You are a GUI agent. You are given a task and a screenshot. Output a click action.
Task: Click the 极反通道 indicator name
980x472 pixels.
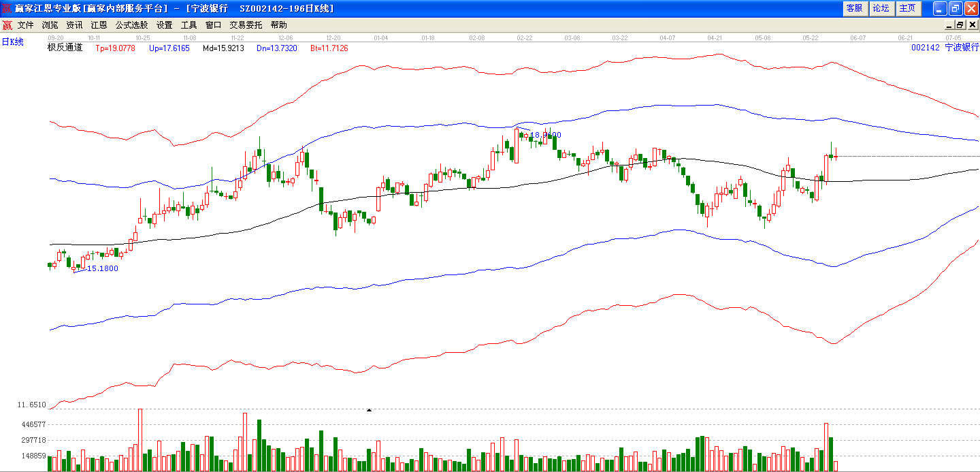pyautogui.click(x=65, y=48)
